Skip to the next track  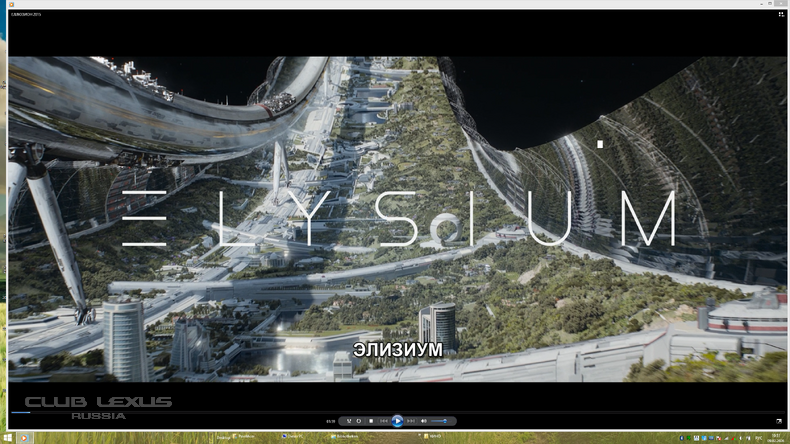pyautogui.click(x=410, y=421)
